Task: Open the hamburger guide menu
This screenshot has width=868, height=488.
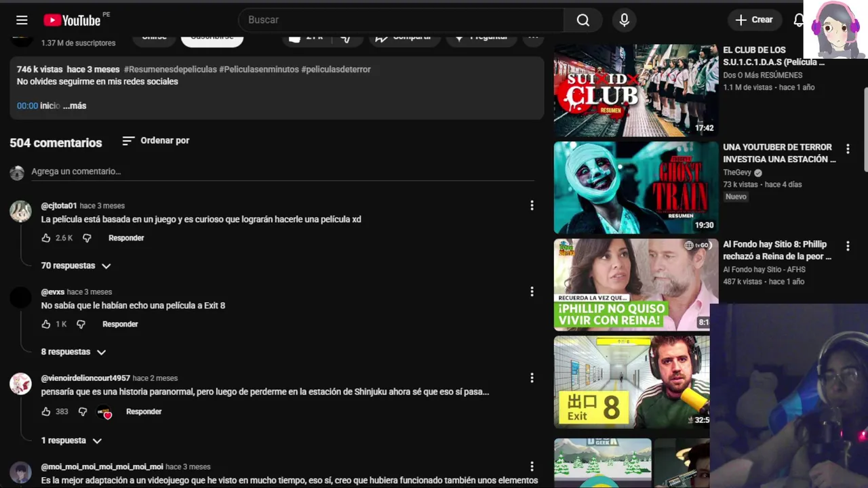Action: pyautogui.click(x=22, y=20)
